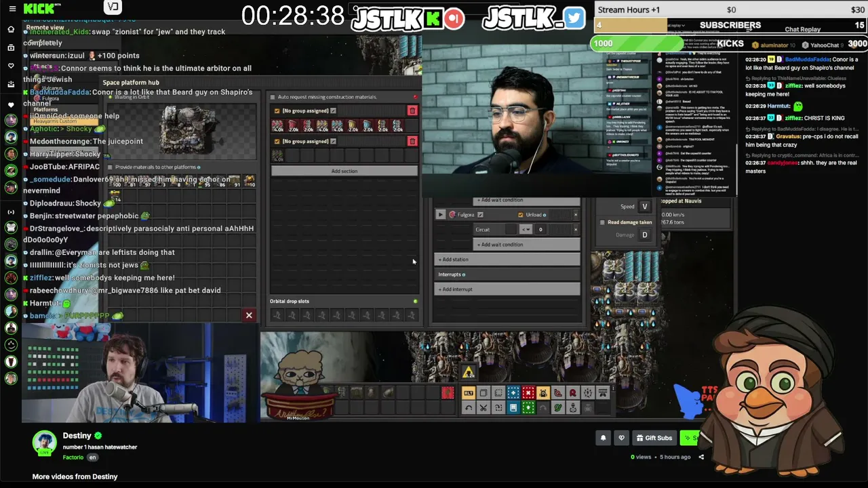Screen dimensions: 868x488
Task: Remove the Fulgora station from schedule
Action: click(x=576, y=215)
